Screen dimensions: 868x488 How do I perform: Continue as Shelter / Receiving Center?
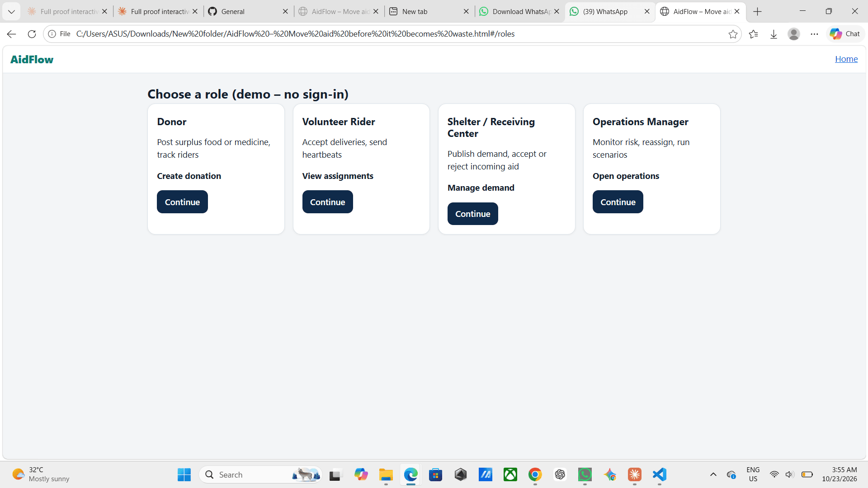(x=472, y=214)
